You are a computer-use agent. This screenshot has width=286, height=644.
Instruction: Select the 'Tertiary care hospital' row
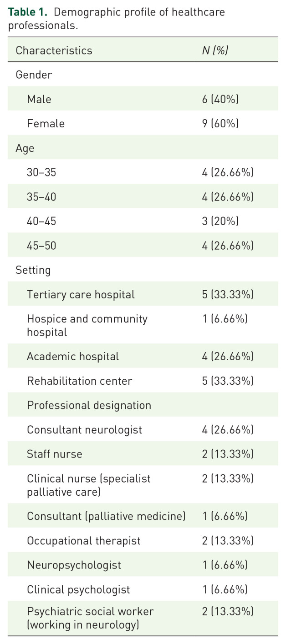pos(81,295)
